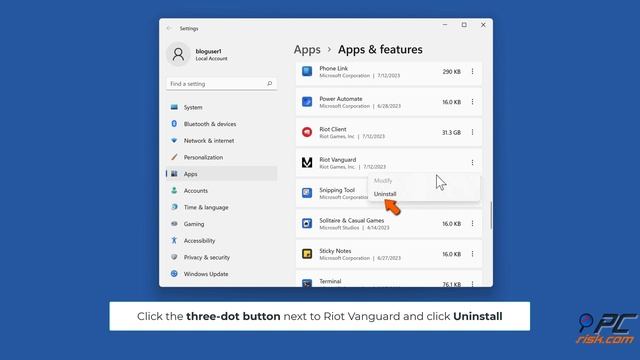640x360 pixels.
Task: Click the Phone Link app name
Action: point(333,69)
